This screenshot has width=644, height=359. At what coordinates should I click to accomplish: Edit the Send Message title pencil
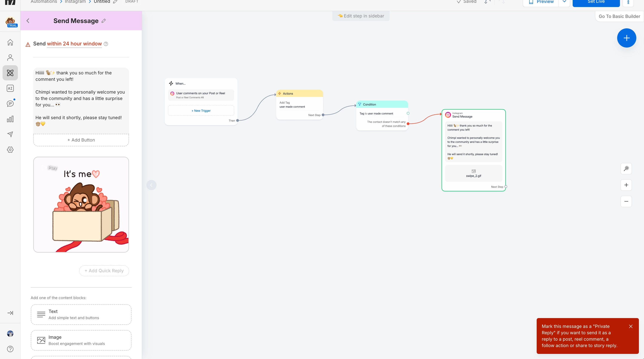(103, 21)
